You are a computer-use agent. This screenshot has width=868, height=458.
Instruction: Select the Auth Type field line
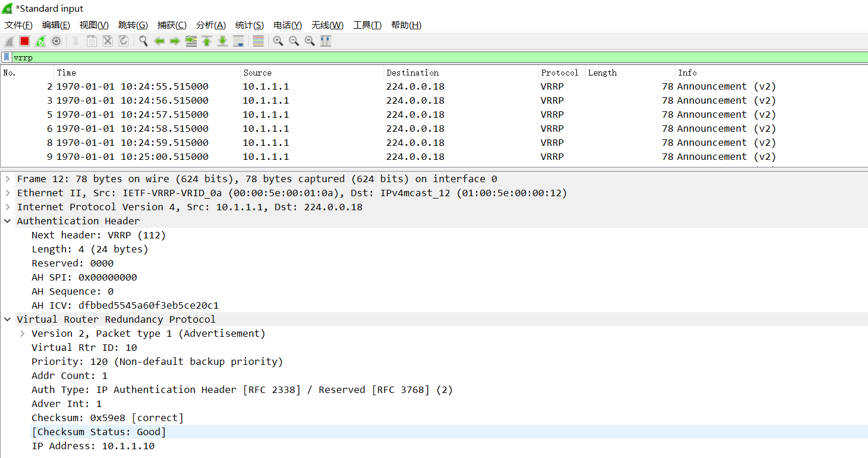(x=242, y=389)
